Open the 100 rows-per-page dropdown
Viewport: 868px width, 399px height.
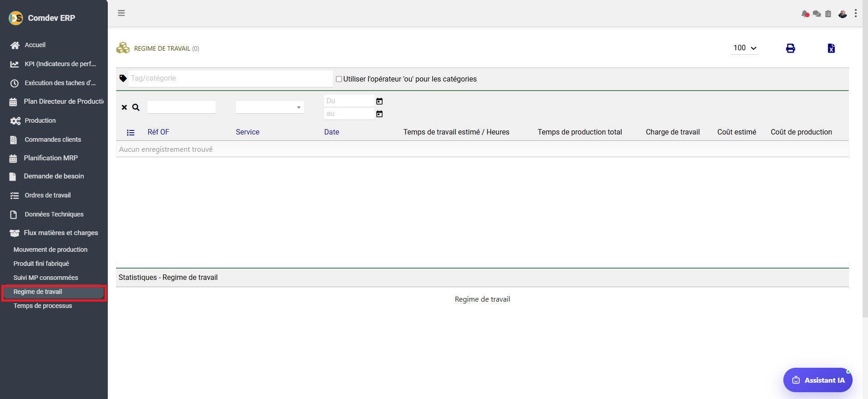coord(745,48)
